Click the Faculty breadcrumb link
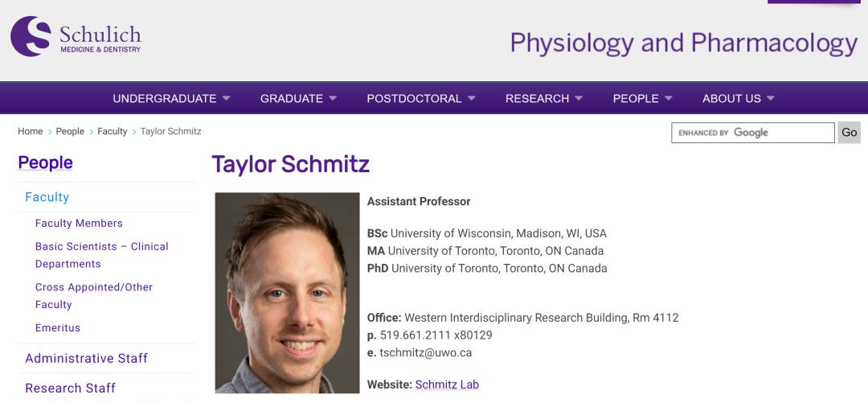Screen dimensions: 868x403 point(112,132)
